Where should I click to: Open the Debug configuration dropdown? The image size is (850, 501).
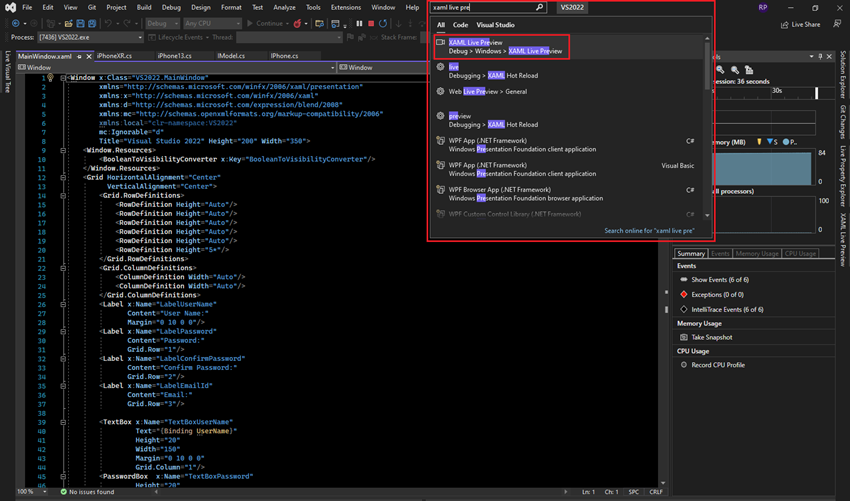(x=162, y=23)
